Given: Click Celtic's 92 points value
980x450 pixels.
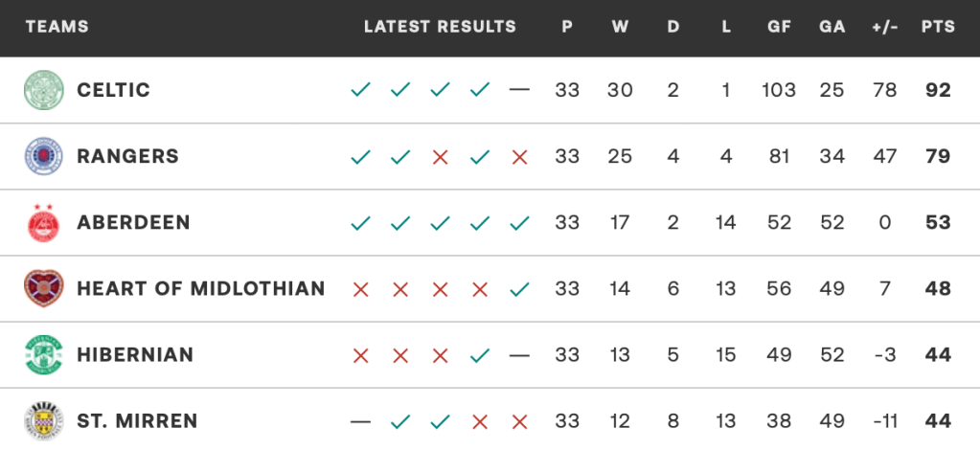Looking at the screenshot, I should coord(938,90).
